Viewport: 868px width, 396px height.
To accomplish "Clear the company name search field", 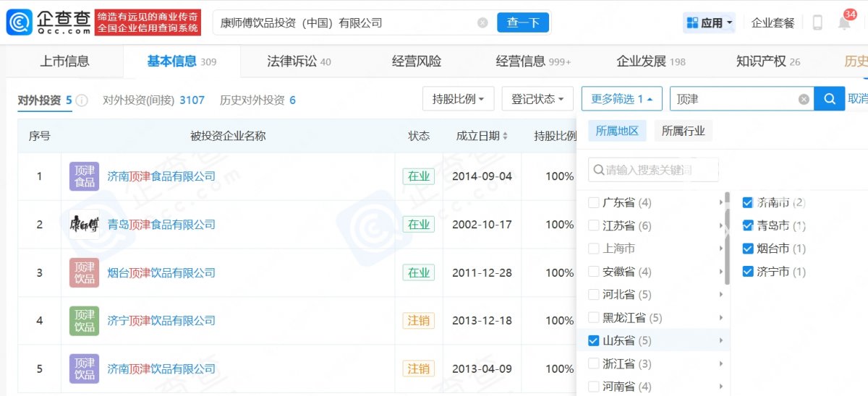I will 482,22.
